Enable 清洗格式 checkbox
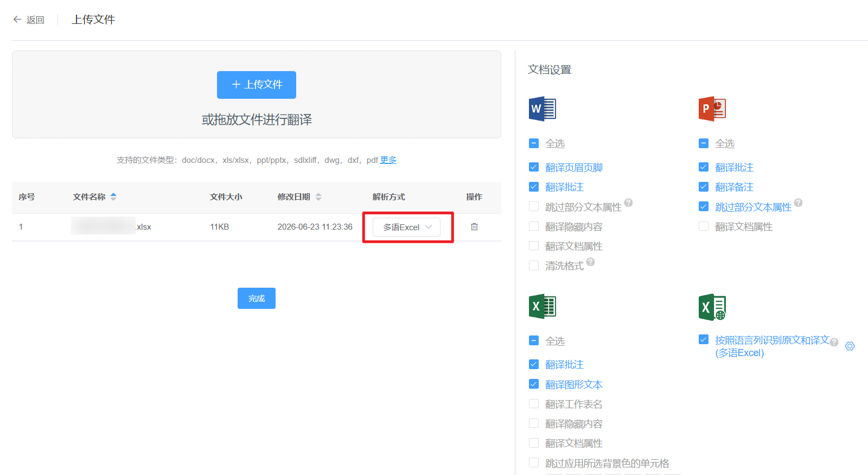 534,265
